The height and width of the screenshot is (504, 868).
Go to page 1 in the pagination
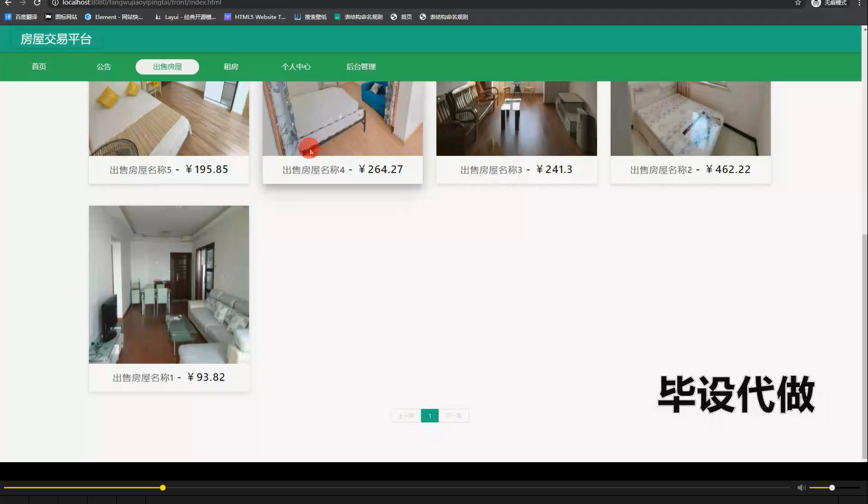point(429,415)
